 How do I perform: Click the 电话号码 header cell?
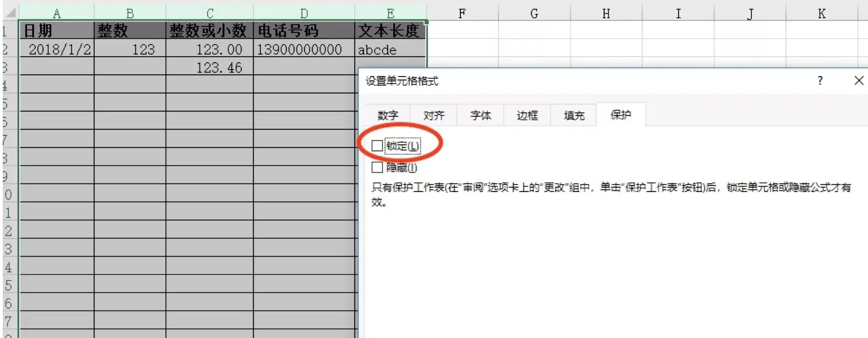tap(304, 30)
